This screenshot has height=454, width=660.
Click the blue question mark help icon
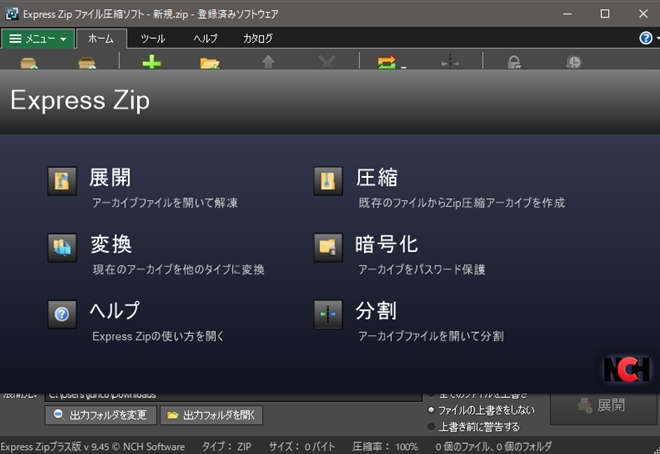click(646, 38)
